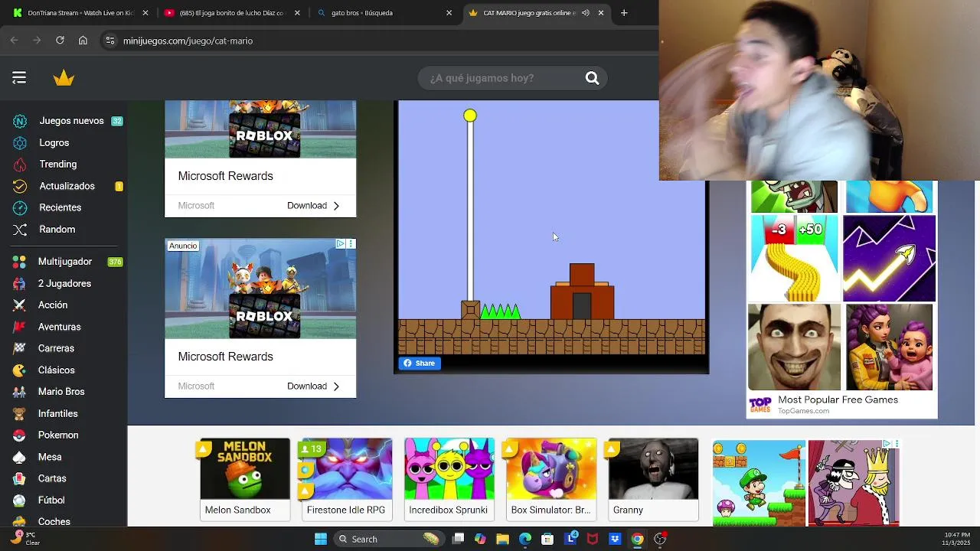Viewport: 980px width, 551px height.
Task: Open the hamburger menu icon
Action: [19, 77]
